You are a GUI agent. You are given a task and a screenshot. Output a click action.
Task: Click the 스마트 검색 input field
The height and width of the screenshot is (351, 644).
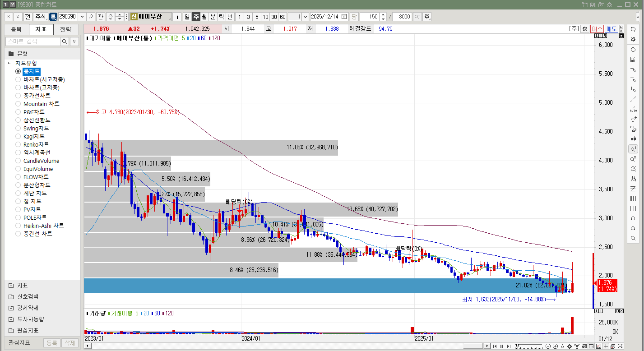tap(32, 42)
